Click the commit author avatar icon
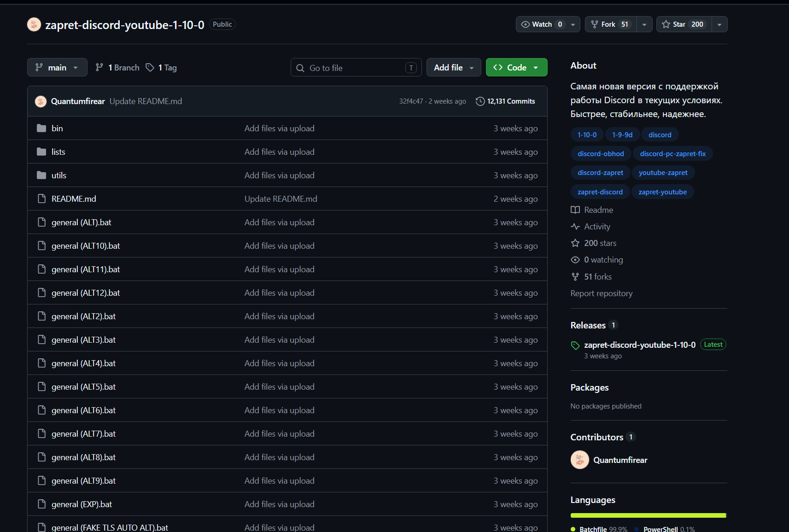The image size is (789, 532). tap(41, 101)
